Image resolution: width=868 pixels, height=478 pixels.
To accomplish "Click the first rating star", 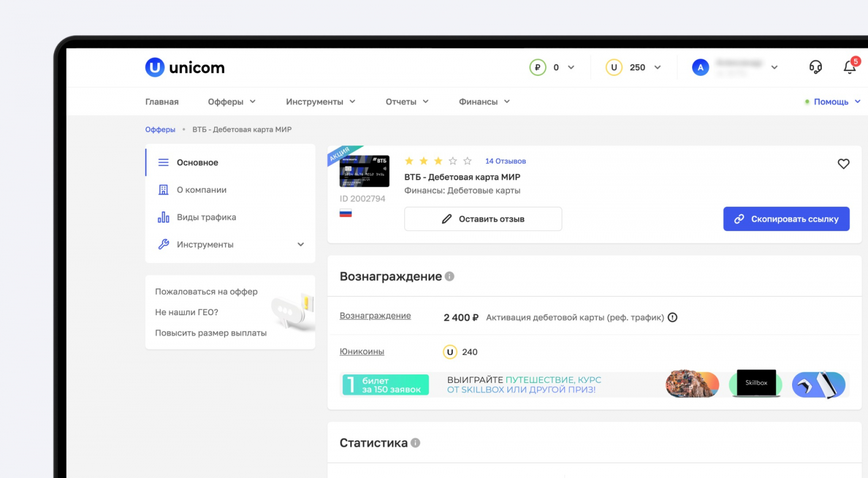I will (x=409, y=161).
